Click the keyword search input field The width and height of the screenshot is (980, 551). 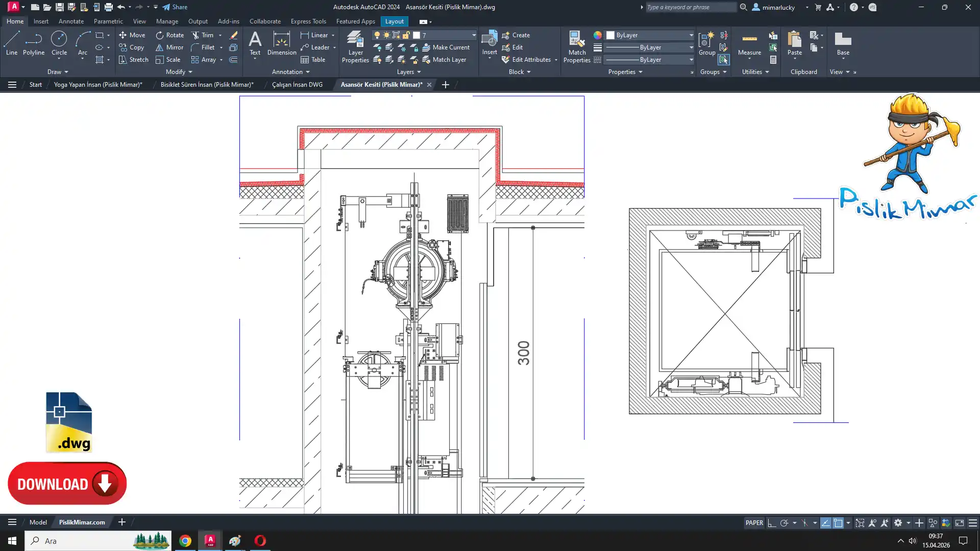point(689,7)
